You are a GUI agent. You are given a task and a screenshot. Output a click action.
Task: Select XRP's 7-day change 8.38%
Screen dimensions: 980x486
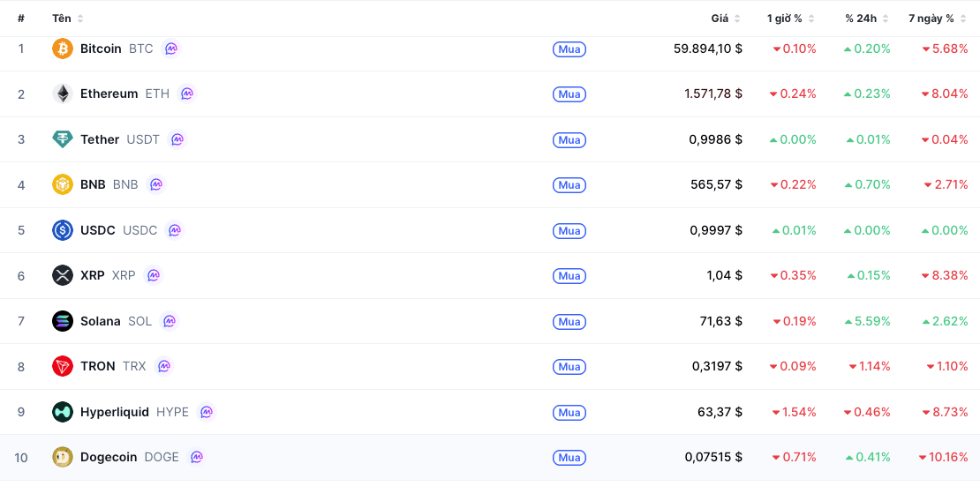[945, 275]
